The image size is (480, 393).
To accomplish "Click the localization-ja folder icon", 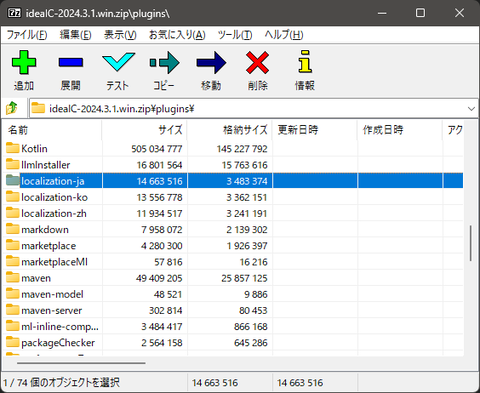I will pos(13,180).
